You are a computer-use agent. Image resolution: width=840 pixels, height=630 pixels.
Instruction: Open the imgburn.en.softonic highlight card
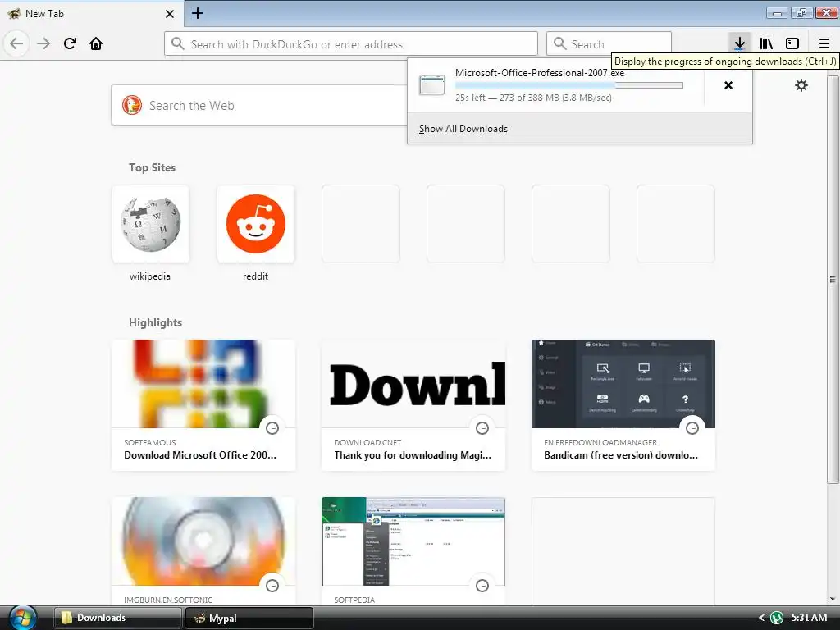tap(203, 552)
